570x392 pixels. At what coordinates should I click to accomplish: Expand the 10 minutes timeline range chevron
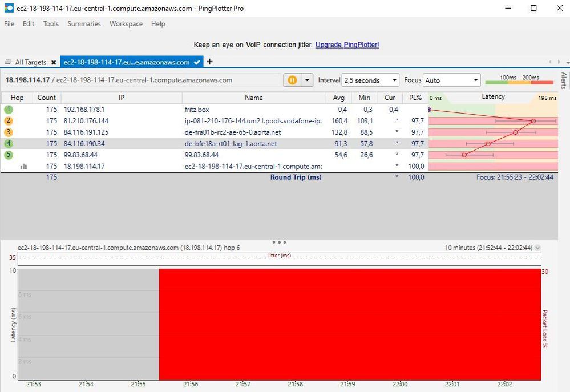tap(537, 248)
